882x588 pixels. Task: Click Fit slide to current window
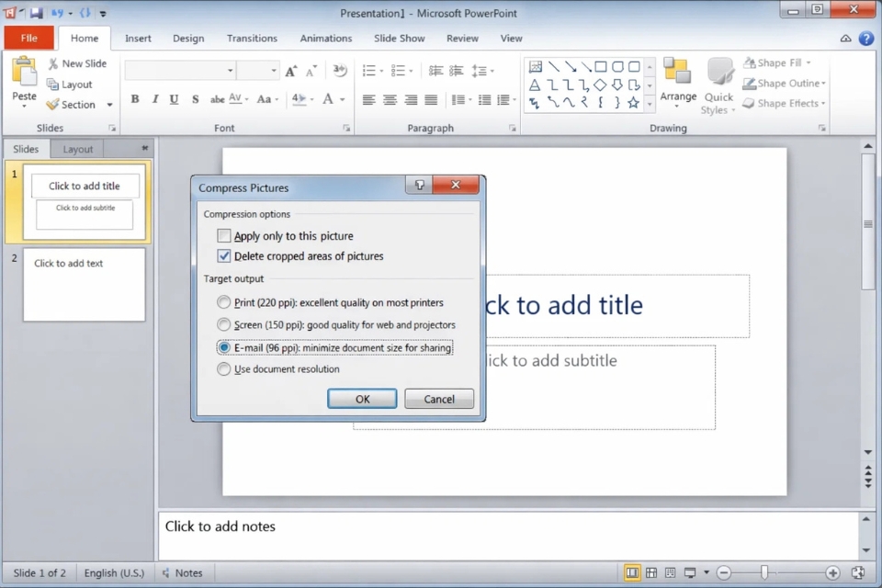coord(860,571)
